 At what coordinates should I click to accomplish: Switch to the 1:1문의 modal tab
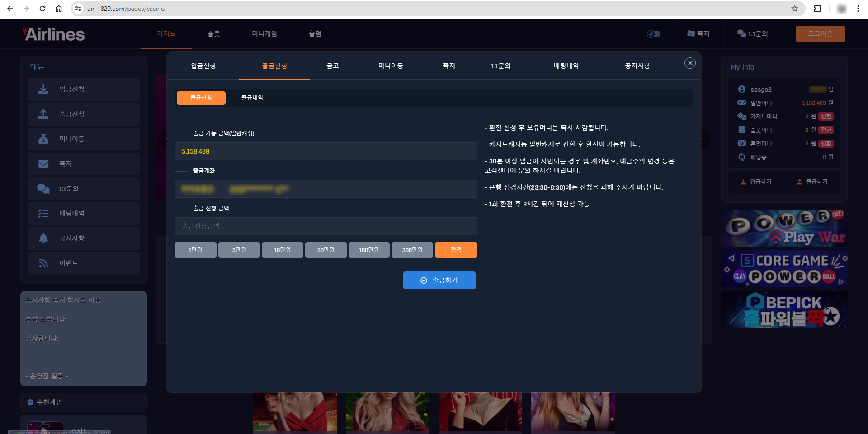(501, 66)
